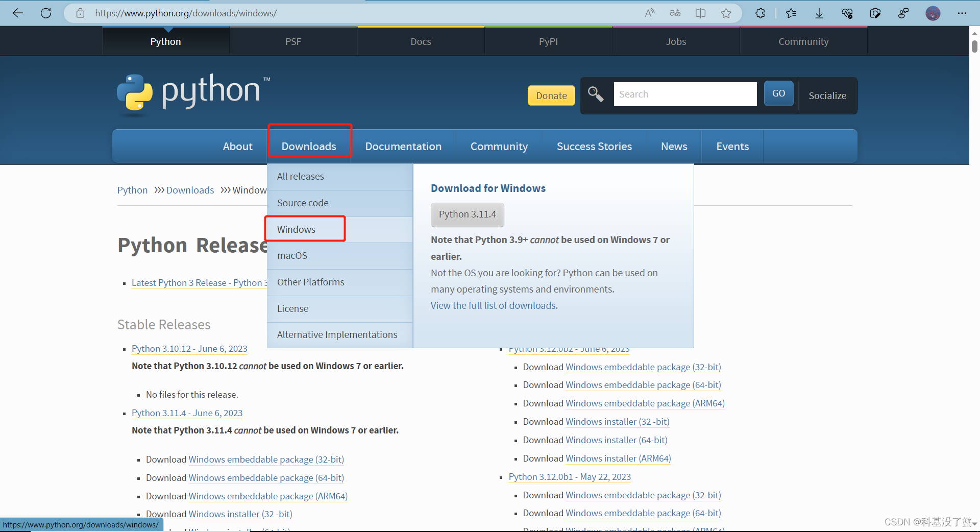The image size is (980, 532).
Task: Select Alternative Implementations menu item
Action: point(340,335)
